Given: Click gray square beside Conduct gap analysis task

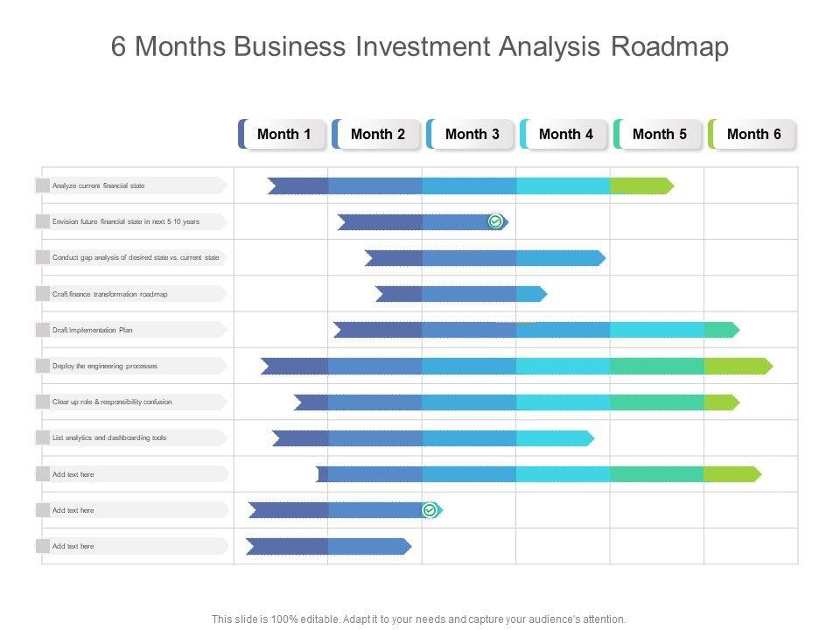Looking at the screenshot, I should (x=42, y=257).
